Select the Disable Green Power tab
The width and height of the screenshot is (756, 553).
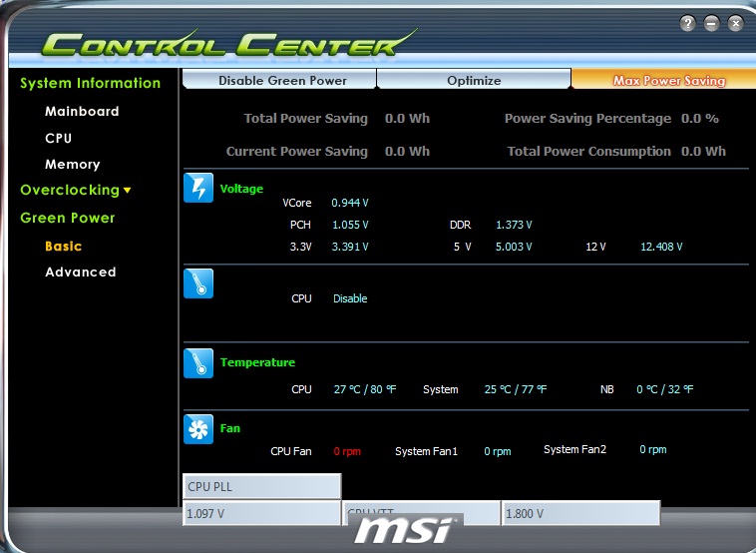(x=279, y=80)
